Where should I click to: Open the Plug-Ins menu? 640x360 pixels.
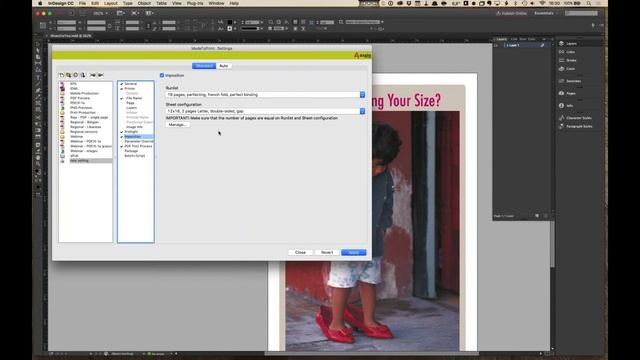pyautogui.click(x=195, y=3)
